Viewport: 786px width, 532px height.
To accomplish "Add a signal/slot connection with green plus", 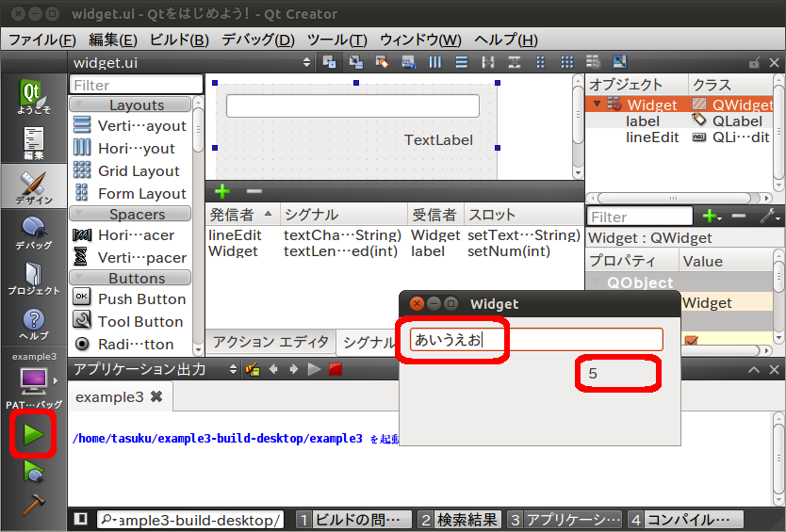I will (x=222, y=191).
